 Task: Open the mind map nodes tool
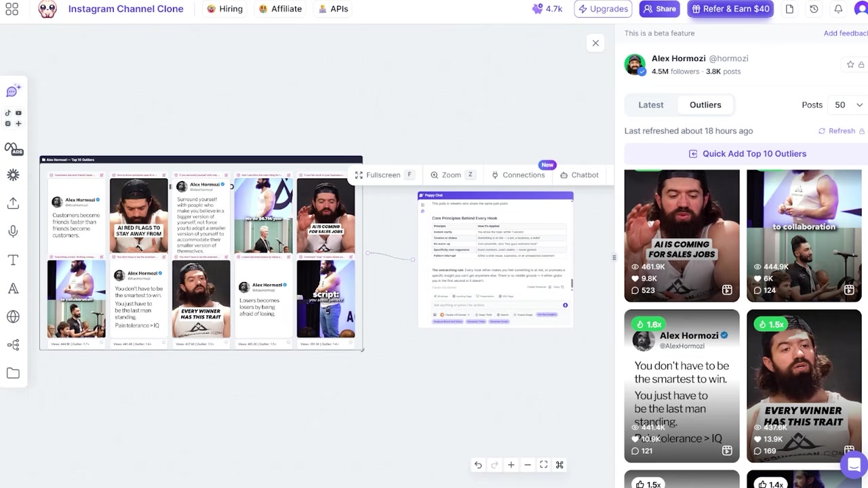coord(13,345)
